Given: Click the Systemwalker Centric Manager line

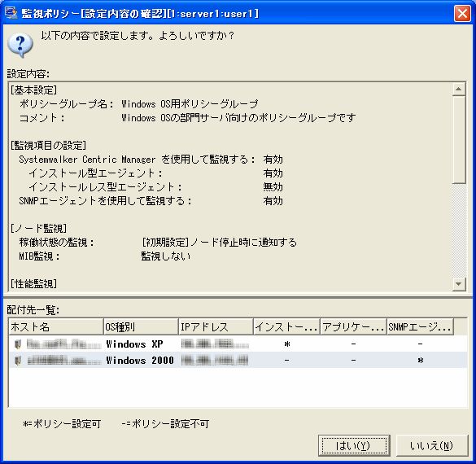Looking at the screenshot, I should coord(137,159).
